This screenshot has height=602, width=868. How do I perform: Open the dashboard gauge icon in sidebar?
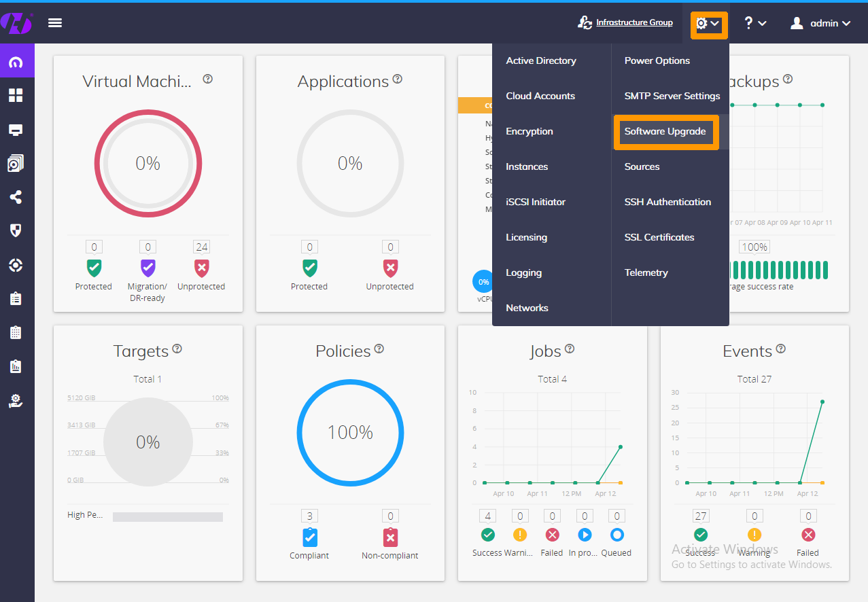[x=16, y=63]
